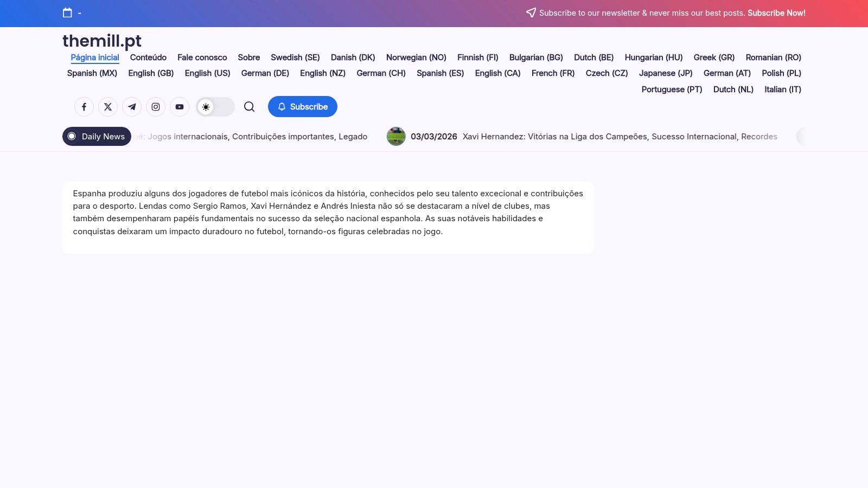
Task: Switch to English (US) language
Action: point(207,73)
